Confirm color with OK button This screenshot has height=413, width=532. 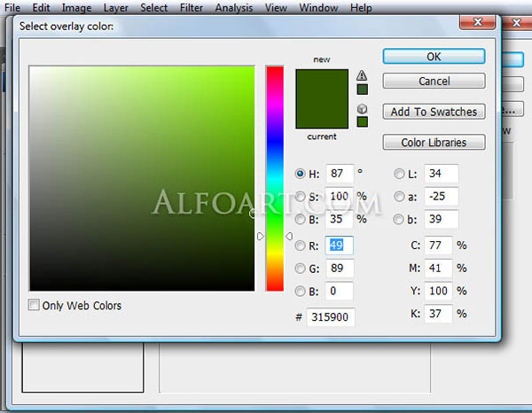(434, 57)
